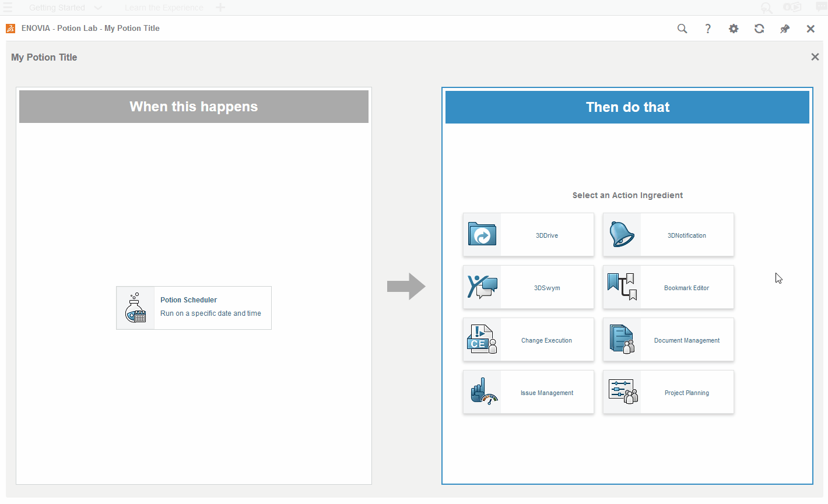Select the 3DDrive action ingredient icon
The height and width of the screenshot is (504, 828).
coord(482,235)
